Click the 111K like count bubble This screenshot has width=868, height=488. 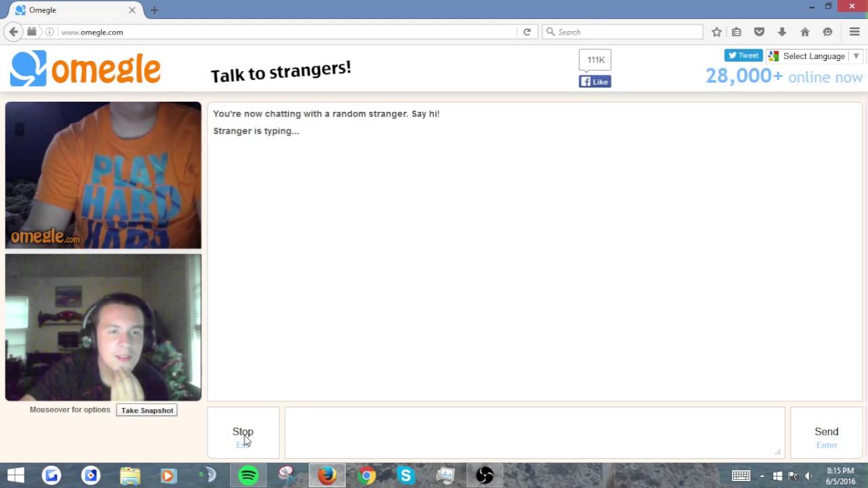coord(595,60)
